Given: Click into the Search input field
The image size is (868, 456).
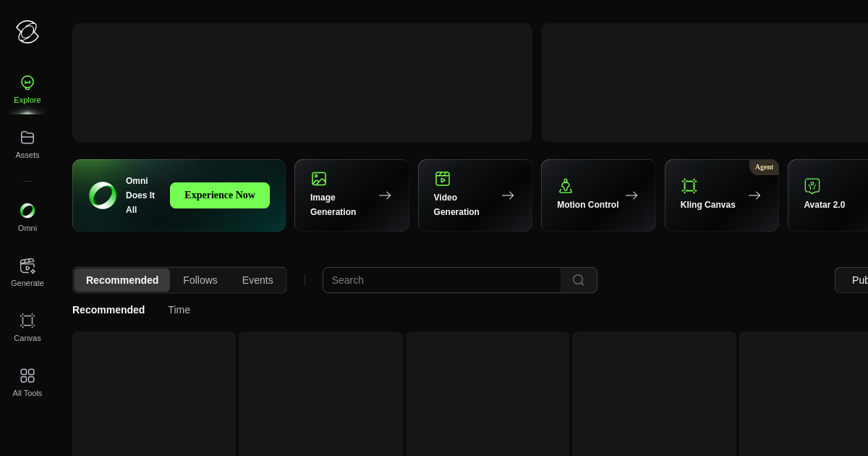Looking at the screenshot, I should click(x=442, y=280).
